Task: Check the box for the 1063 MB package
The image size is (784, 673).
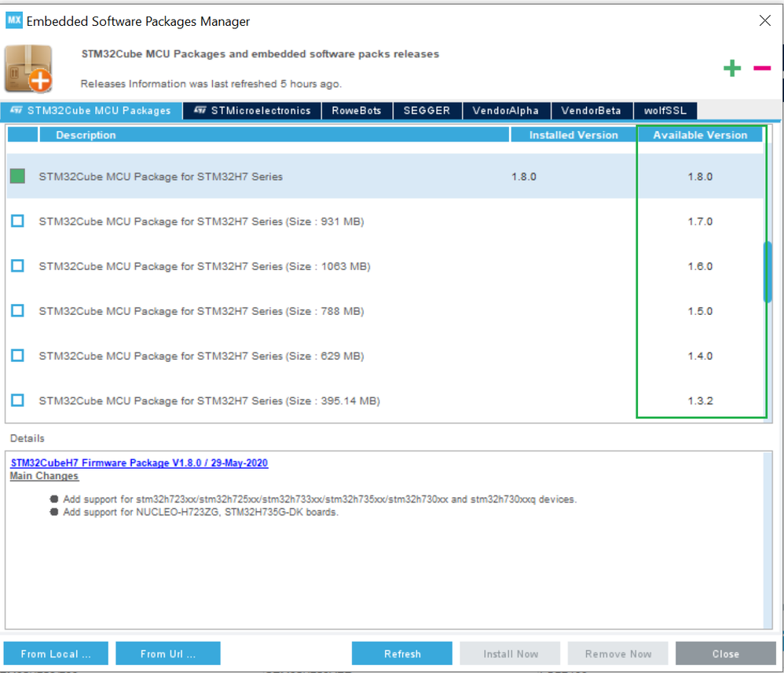Action: [x=17, y=265]
